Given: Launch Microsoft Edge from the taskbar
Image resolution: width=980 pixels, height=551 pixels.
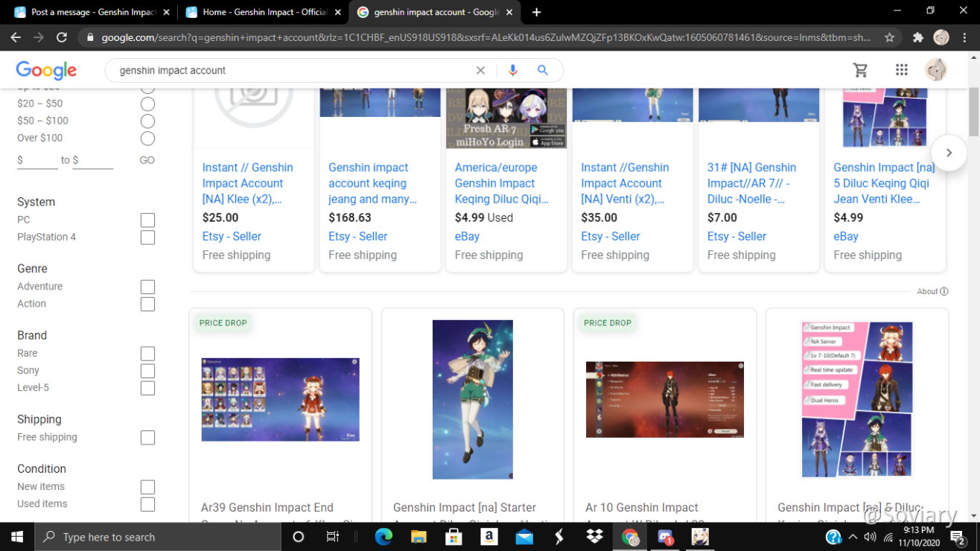Looking at the screenshot, I should pos(384,537).
